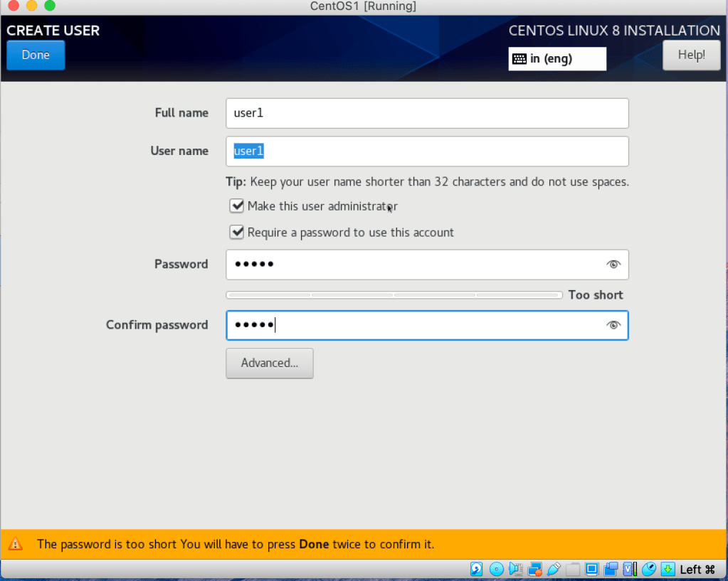Click the Left host key indicator

pyautogui.click(x=696, y=569)
